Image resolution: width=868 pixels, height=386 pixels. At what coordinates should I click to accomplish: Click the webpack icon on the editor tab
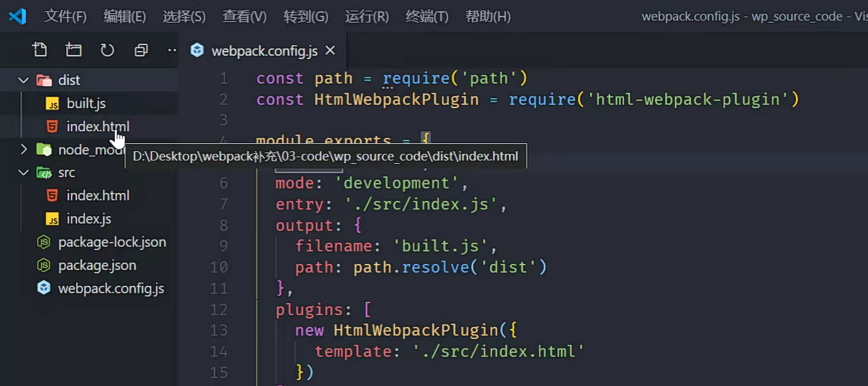[197, 50]
